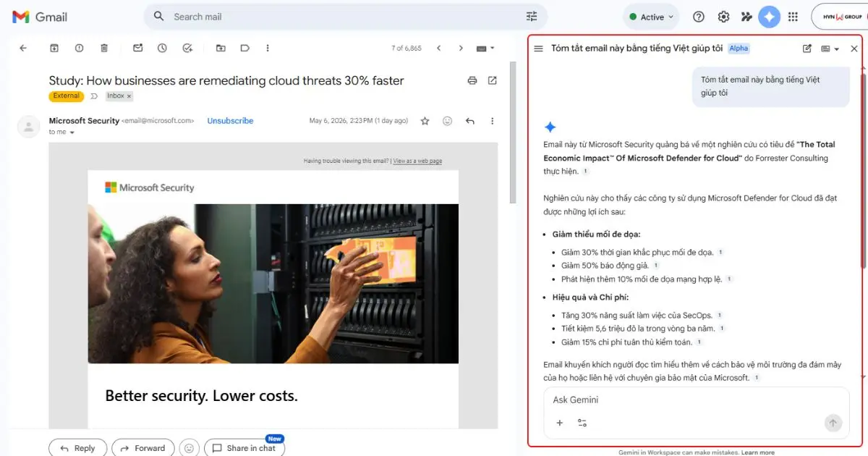Show search options filter icon

coord(532,17)
